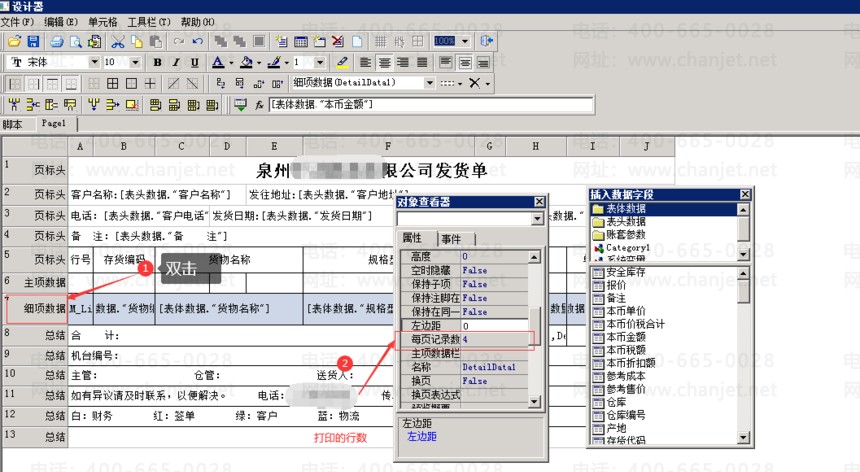Switch to the 事件 tab in object inspector
The height and width of the screenshot is (472, 860).
click(x=451, y=238)
